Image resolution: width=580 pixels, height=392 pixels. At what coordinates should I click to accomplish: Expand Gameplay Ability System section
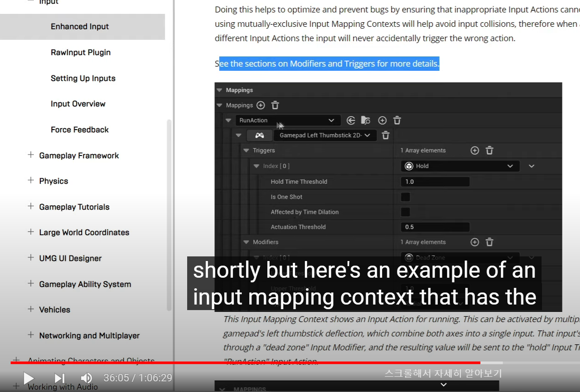click(31, 284)
